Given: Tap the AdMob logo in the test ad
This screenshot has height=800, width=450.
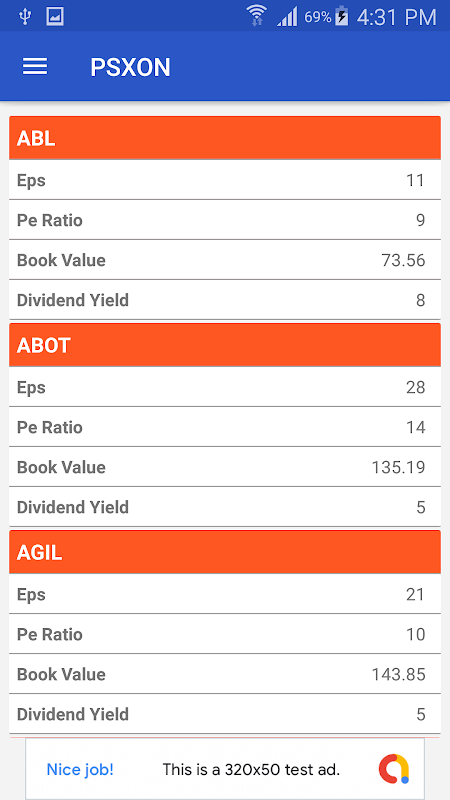Looking at the screenshot, I should pos(394,769).
